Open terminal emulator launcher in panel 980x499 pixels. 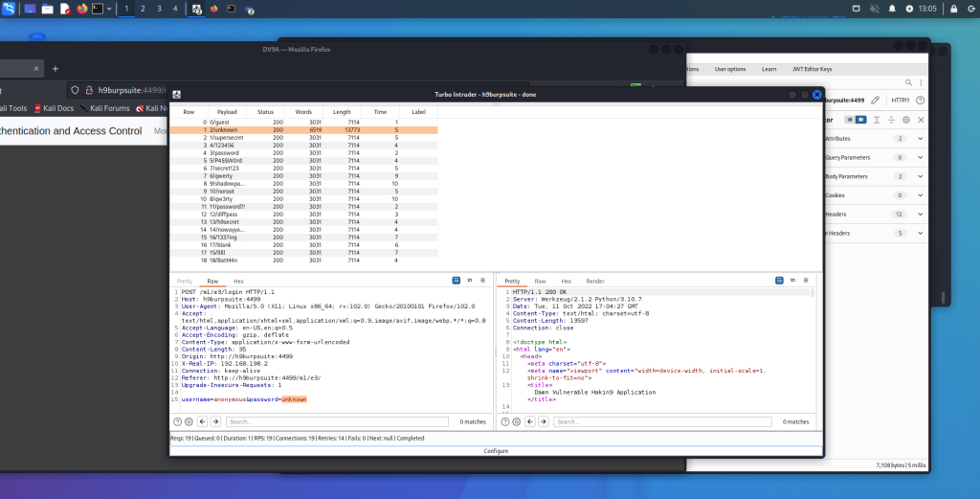(98, 9)
